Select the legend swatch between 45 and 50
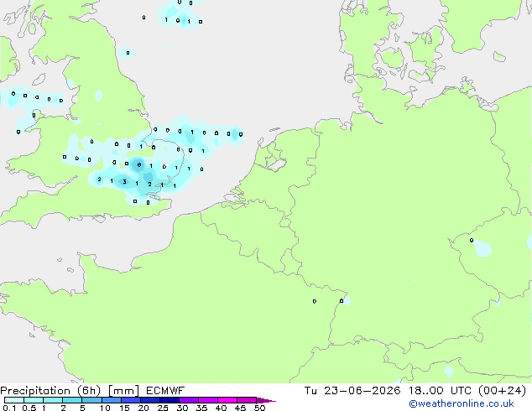 247,400
